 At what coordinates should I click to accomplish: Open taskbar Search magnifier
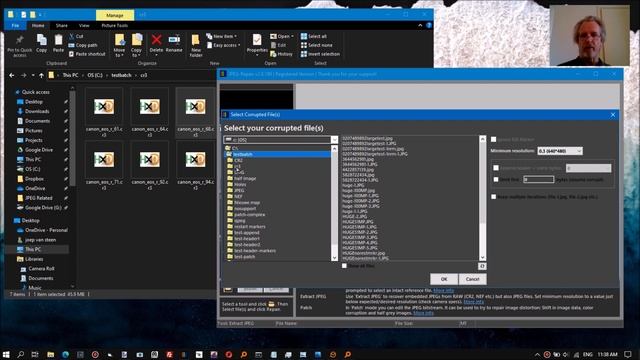pos(20,354)
